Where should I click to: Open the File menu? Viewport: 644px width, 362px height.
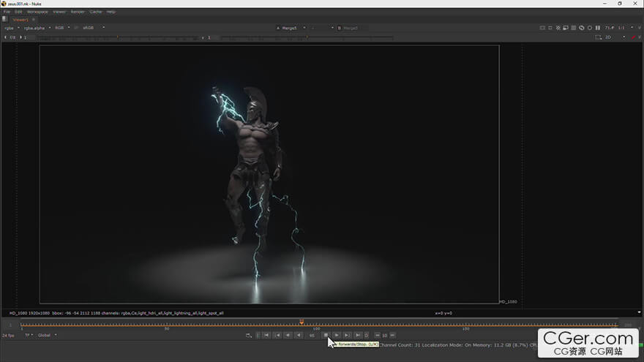point(7,12)
